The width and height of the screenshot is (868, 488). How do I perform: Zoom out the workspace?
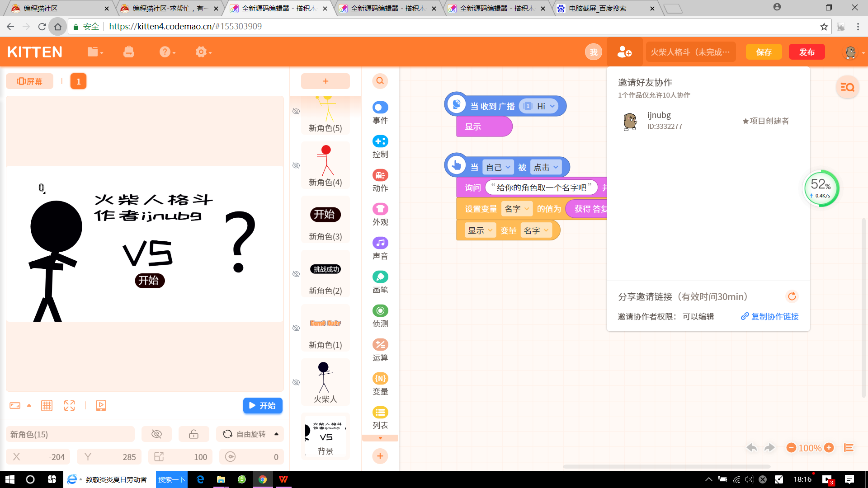click(x=791, y=448)
